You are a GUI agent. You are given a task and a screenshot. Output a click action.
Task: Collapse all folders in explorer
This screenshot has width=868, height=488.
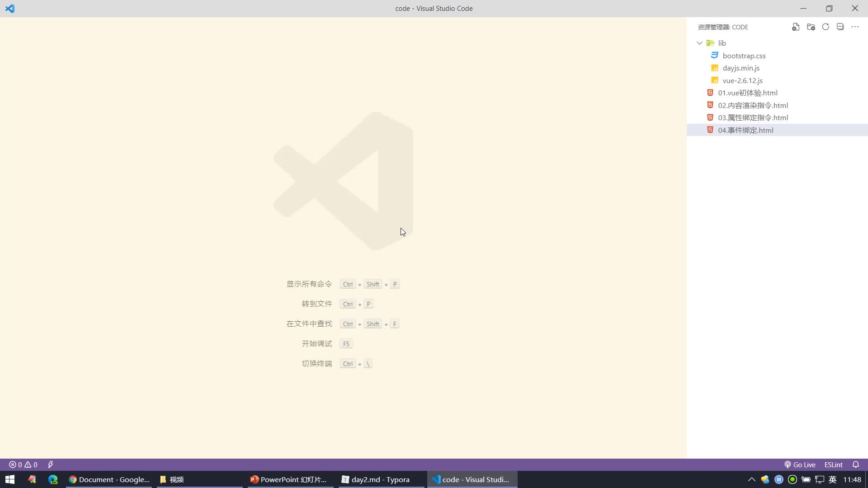840,27
